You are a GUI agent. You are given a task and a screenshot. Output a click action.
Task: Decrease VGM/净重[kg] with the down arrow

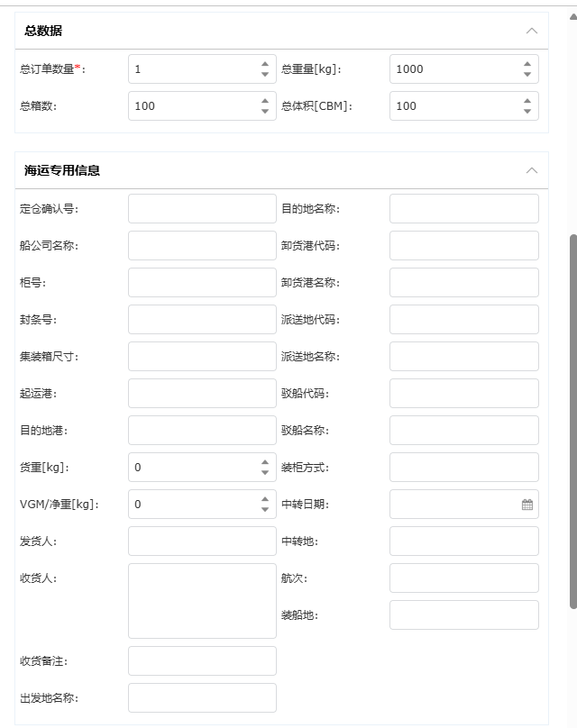click(x=265, y=510)
